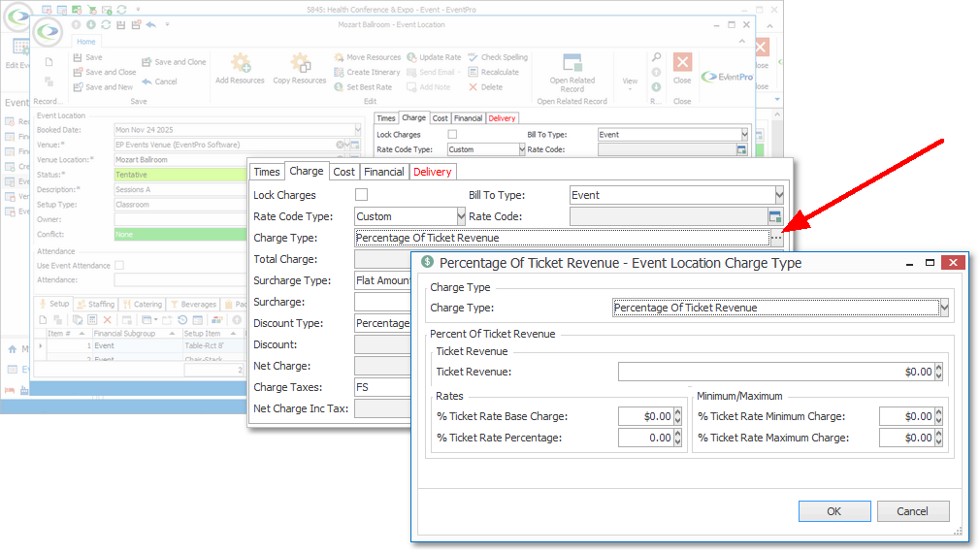Sort by the Financial Subgroup column header

[134, 334]
